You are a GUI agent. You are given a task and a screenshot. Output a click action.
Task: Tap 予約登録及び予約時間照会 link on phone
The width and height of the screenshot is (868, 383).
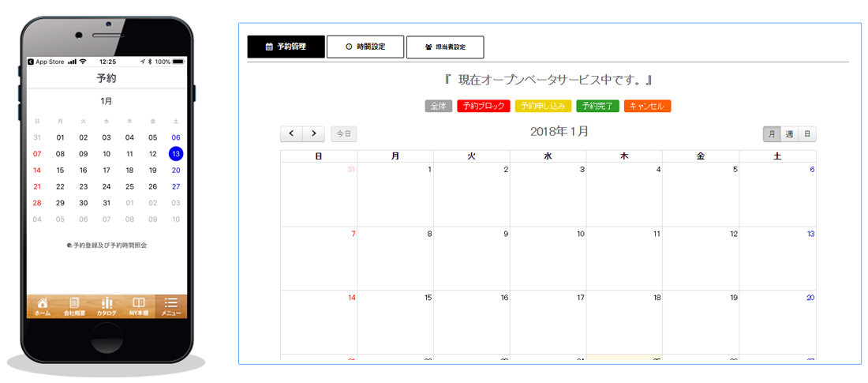[x=107, y=246]
